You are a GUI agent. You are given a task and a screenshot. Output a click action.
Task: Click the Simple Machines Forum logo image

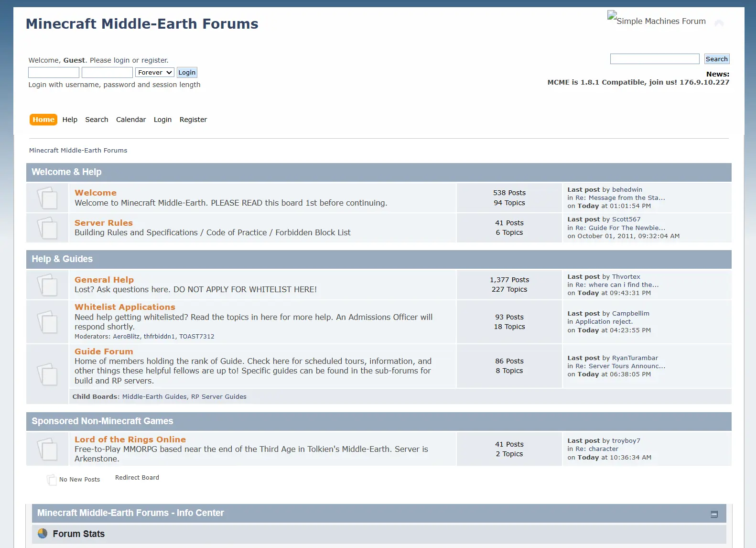[657, 18]
